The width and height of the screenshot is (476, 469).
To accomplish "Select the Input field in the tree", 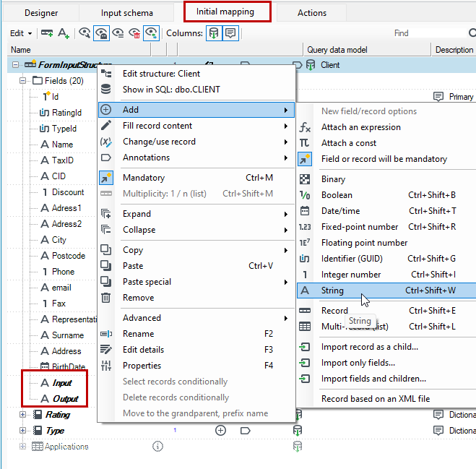I will [x=62, y=383].
